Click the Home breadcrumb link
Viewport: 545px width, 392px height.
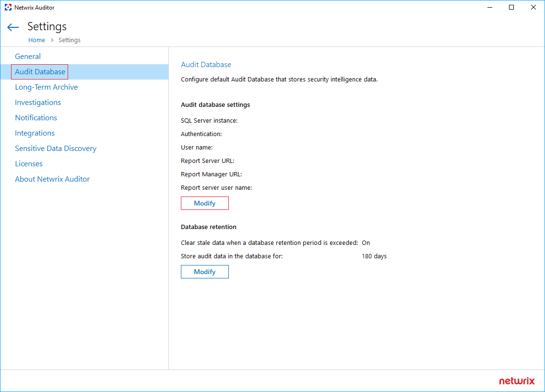36,40
